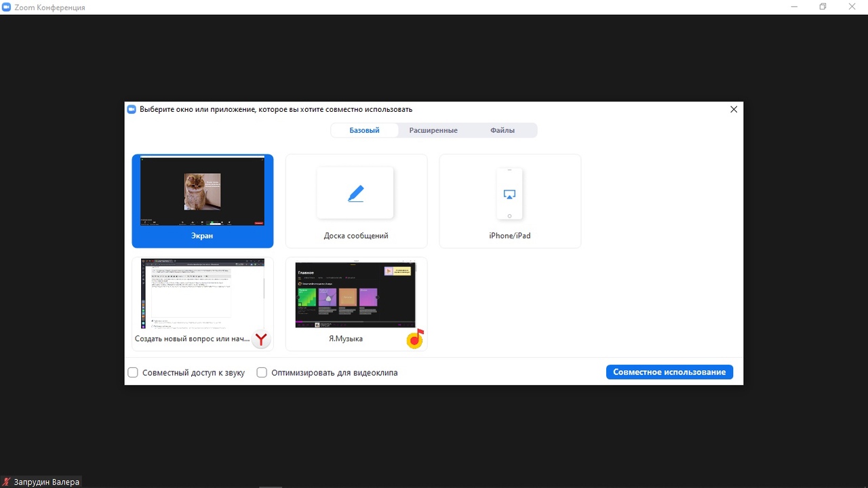Viewport: 868px width, 488px height.
Task: Click the Yandex Music note icon
Action: pos(415,338)
